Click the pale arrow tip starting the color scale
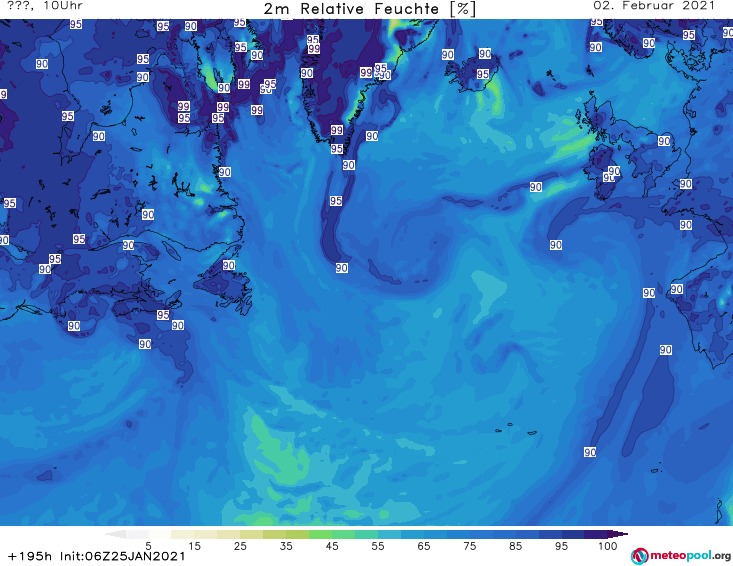Viewport: 733px width, 566px height. coord(115,534)
